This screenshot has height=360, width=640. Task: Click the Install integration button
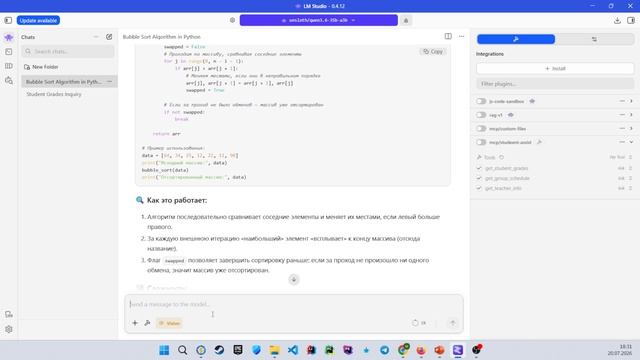556,69
